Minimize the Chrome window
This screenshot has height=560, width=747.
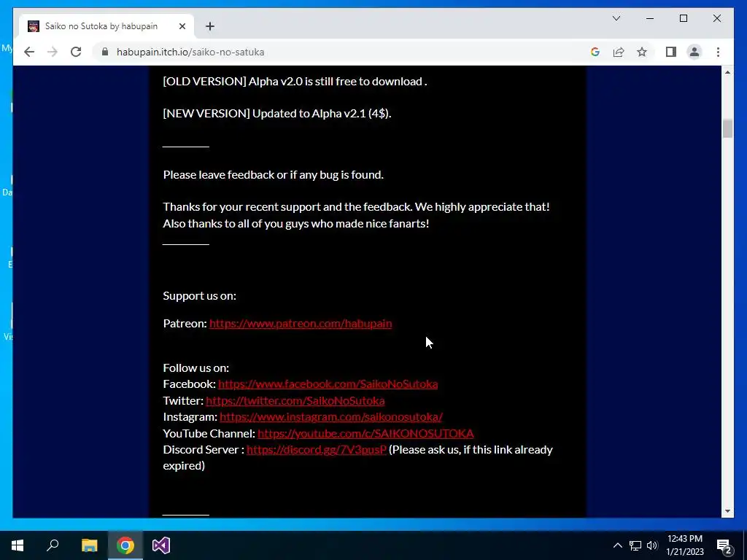650,18
